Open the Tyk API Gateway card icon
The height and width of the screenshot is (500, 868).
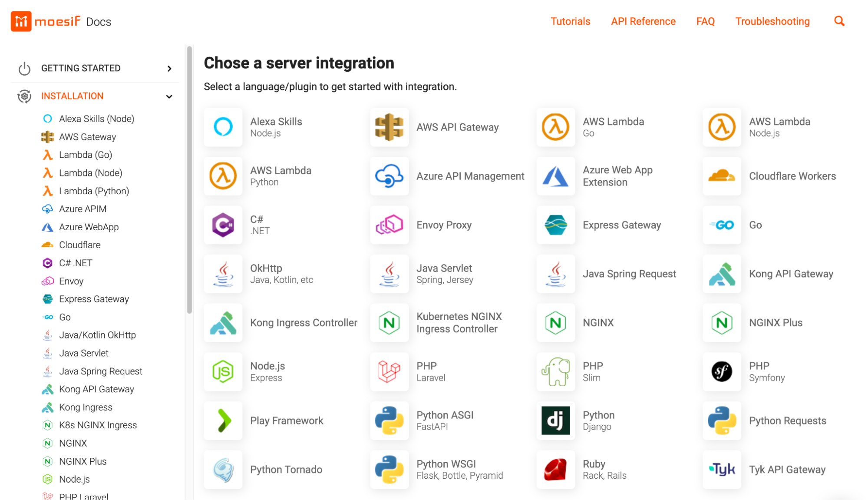click(722, 469)
